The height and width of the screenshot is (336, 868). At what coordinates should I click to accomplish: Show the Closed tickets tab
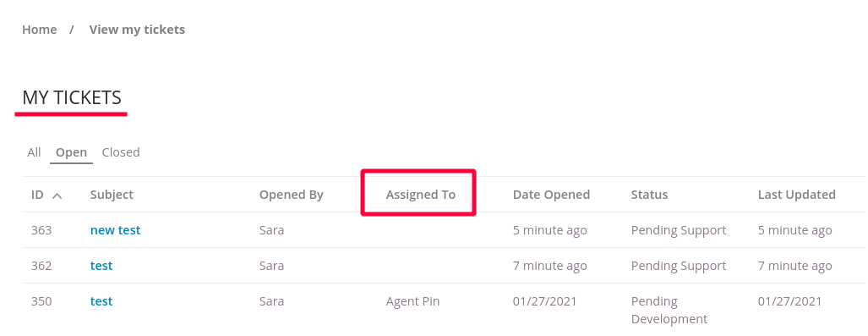(121, 152)
